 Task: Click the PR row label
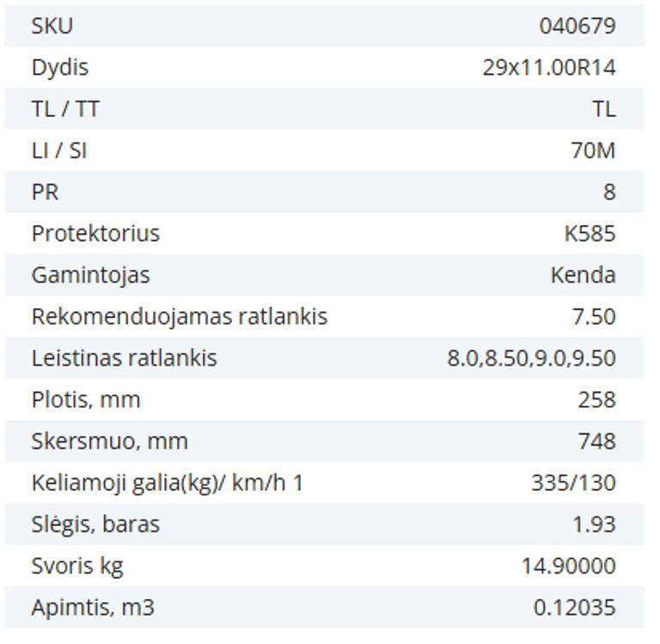pyautogui.click(x=45, y=192)
